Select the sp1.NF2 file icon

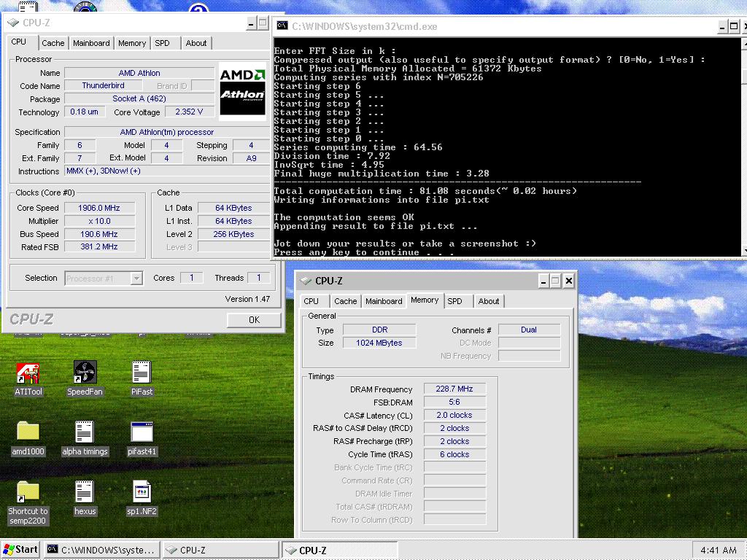click(142, 498)
